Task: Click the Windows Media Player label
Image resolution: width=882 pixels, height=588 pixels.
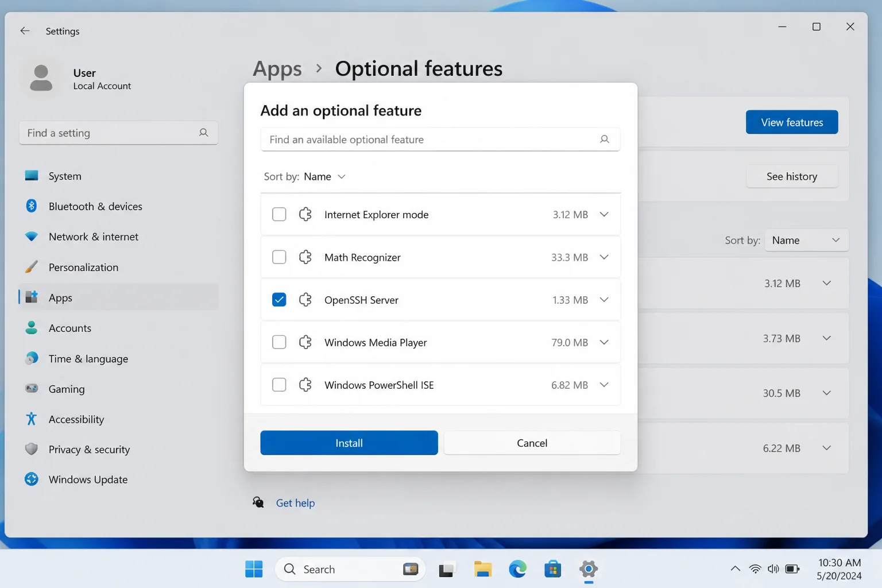Action: tap(376, 342)
